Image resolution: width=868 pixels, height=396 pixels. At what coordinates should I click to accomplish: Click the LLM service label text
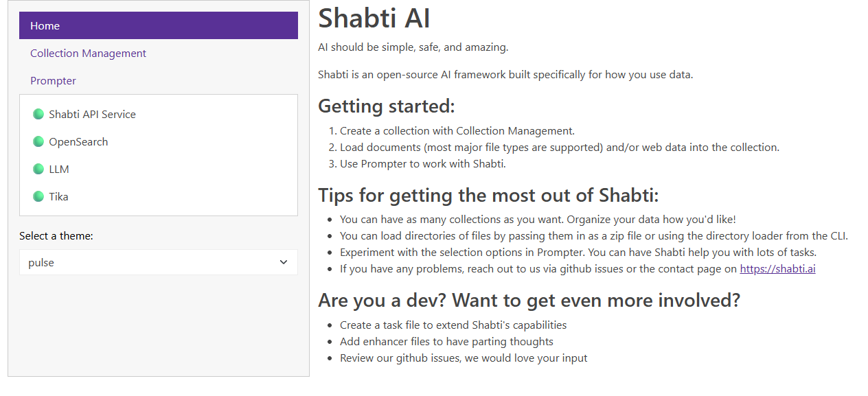pos(59,169)
